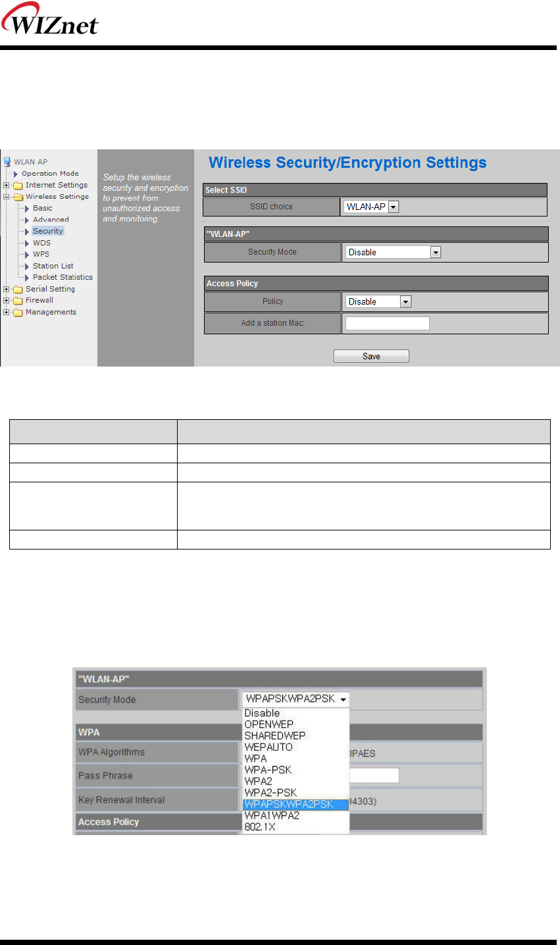The height and width of the screenshot is (945, 560).
Task: Click the Firewall folder icon
Action: [x=18, y=301]
